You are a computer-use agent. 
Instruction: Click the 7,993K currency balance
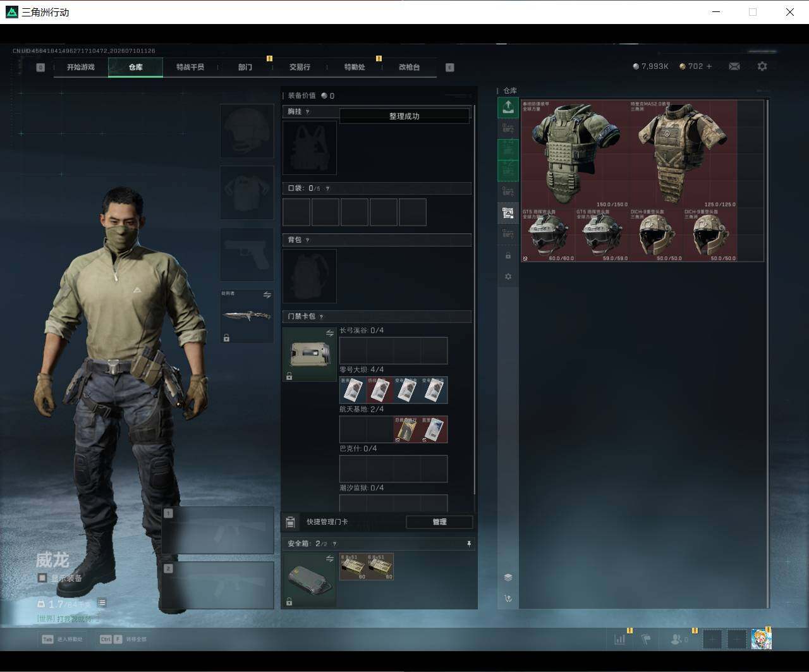click(x=650, y=66)
